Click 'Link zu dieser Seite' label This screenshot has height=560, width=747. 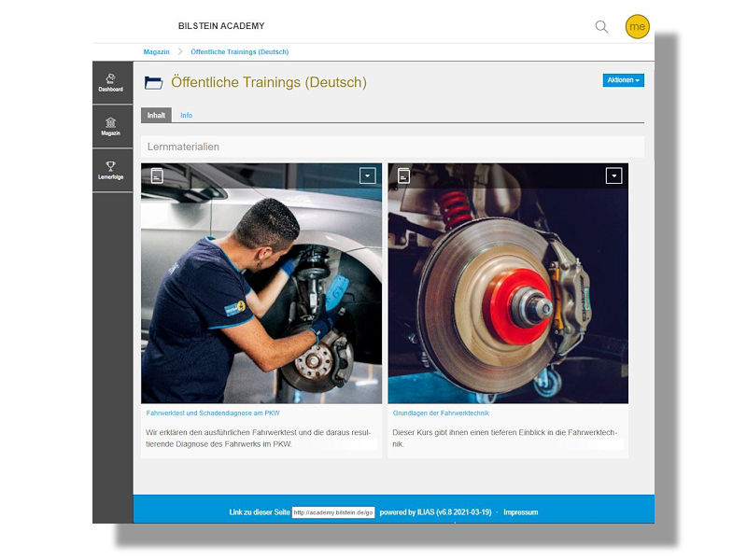(x=260, y=512)
